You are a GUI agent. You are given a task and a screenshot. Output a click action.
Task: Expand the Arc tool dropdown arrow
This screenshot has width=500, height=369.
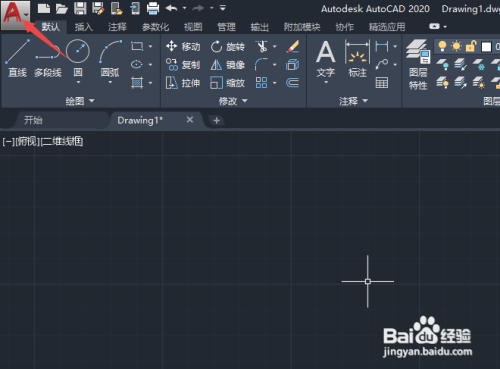click(x=110, y=82)
